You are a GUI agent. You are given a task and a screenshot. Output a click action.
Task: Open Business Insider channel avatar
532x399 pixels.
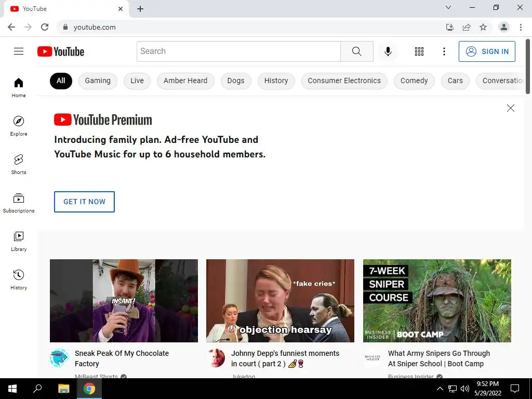click(372, 358)
